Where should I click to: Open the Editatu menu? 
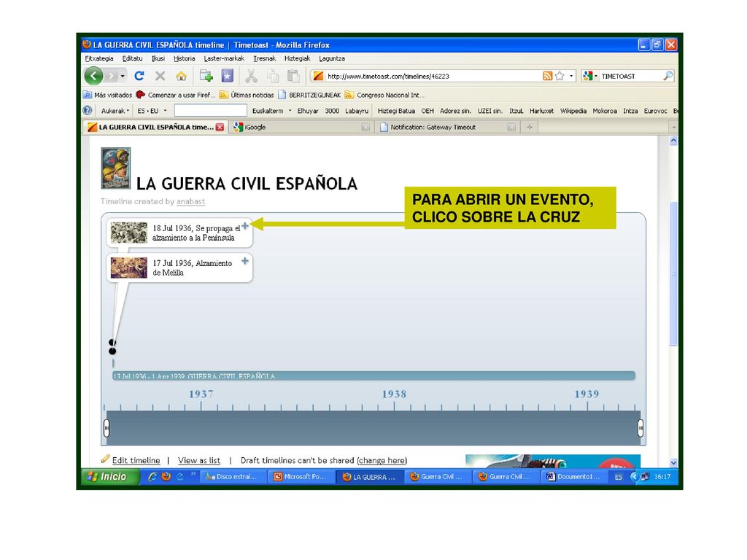[x=132, y=58]
